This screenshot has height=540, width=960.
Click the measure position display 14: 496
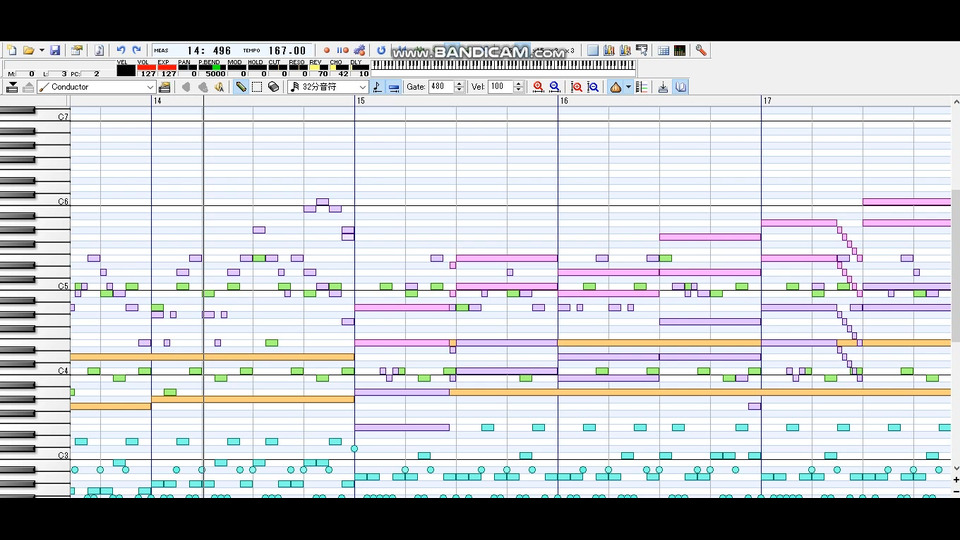point(209,51)
